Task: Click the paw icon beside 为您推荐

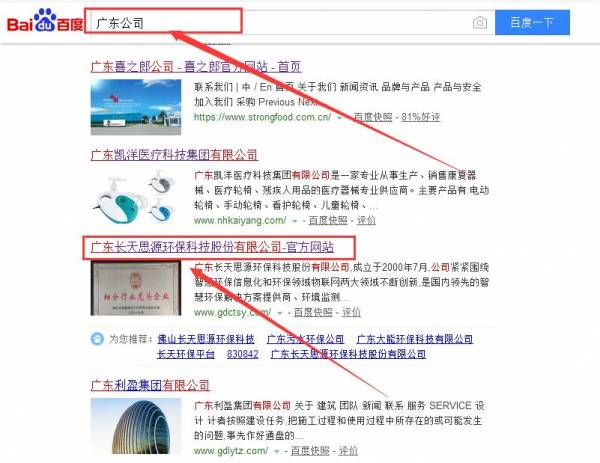Action: [97, 339]
